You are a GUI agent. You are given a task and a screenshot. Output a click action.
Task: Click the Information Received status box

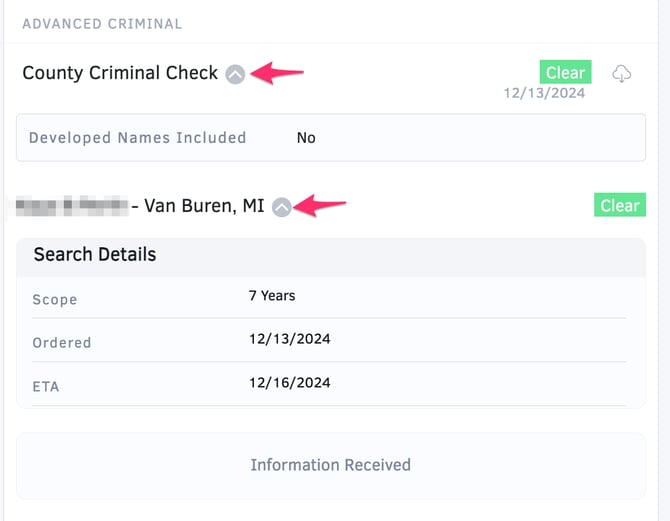(330, 465)
